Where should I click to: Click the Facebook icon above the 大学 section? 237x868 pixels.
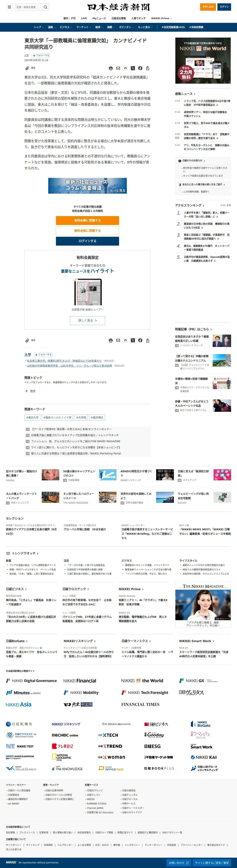click(140, 340)
